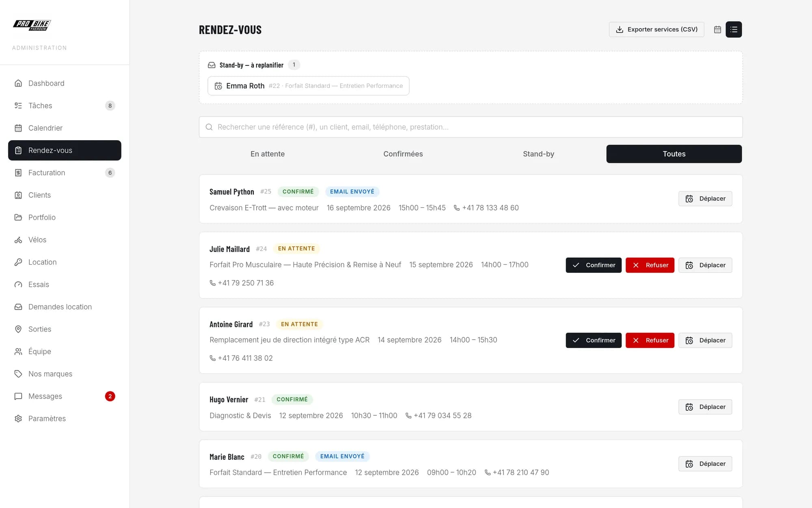
Task: Move Hugo Vernier's appointment
Action: pyautogui.click(x=705, y=407)
